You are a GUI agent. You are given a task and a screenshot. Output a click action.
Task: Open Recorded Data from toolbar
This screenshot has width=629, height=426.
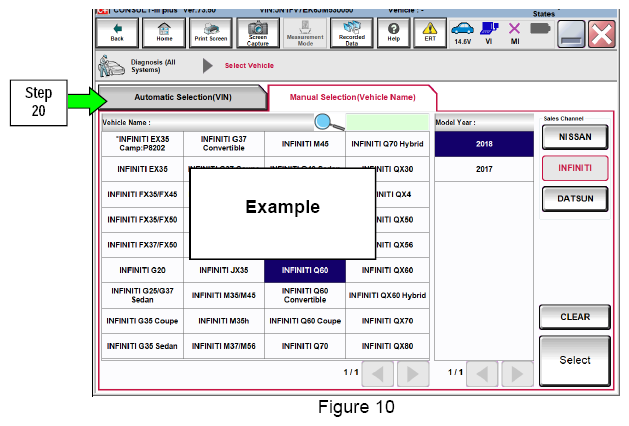tap(352, 32)
